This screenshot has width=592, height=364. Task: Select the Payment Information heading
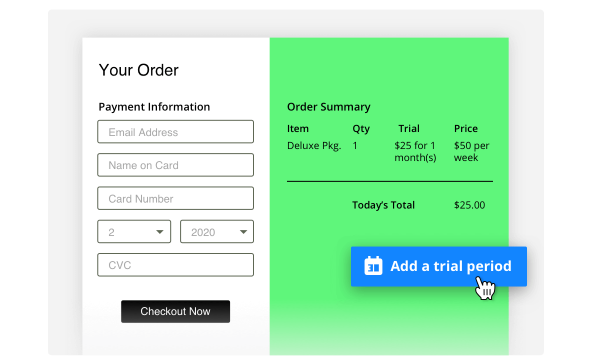click(x=154, y=107)
